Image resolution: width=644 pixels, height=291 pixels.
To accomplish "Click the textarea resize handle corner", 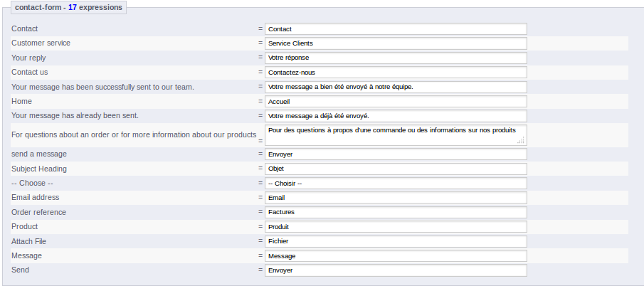I will point(521,142).
